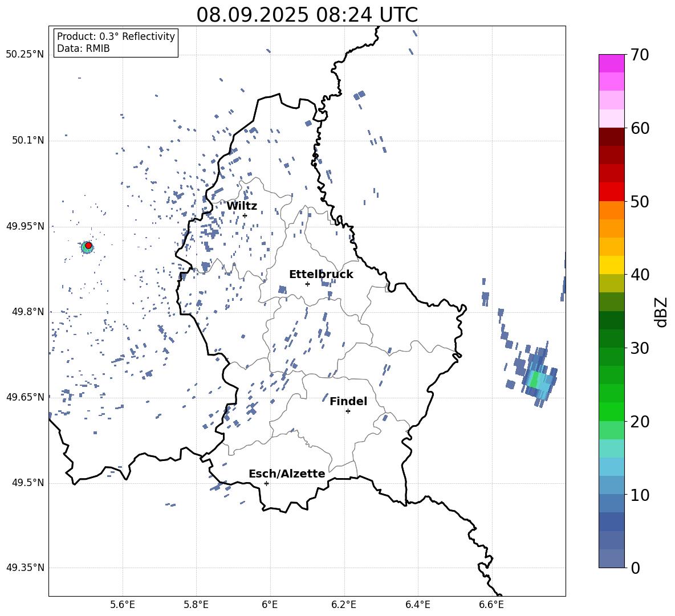This screenshot has width=675, height=616.
Task: Click the Findel station cross marker
Action: click(348, 411)
